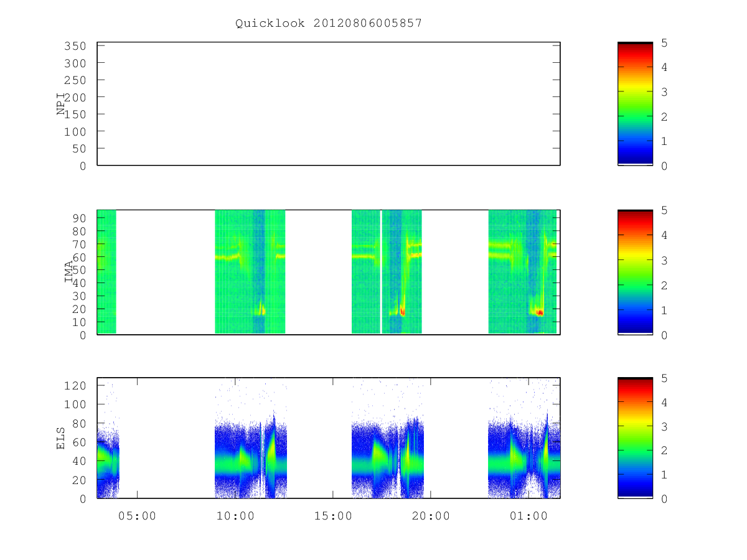The height and width of the screenshot is (560, 747).
Task: Click the plot title Quicklook 20120806005857
Action: (329, 23)
